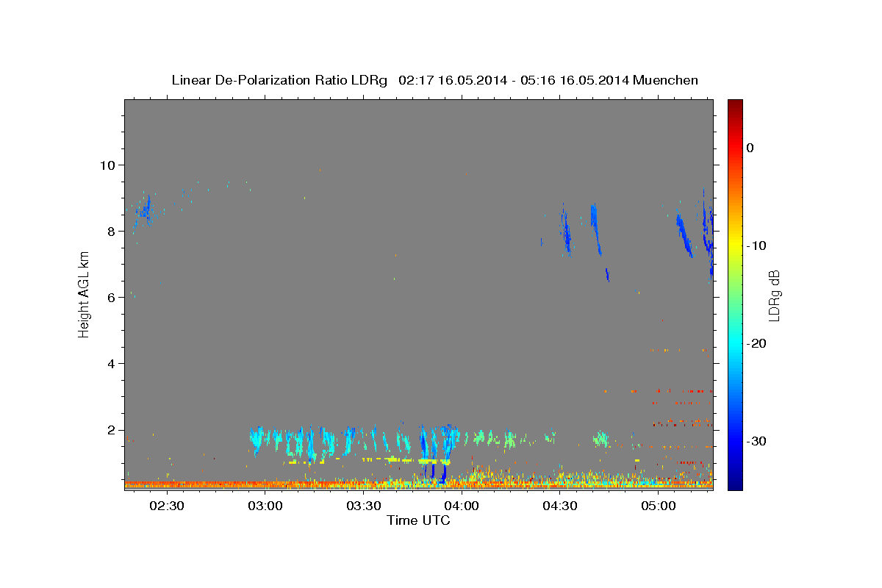Image resolution: width=882 pixels, height=588 pixels.
Task: Click the colorbar value -20
Action: click(x=756, y=343)
